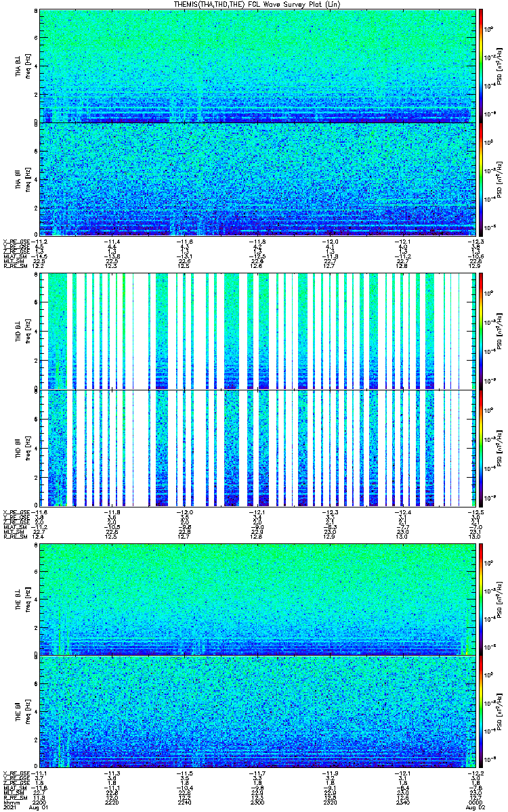Click the 'X_RE_GSE' row label under the THD panels
508x812 pixels.
click(x=16, y=511)
